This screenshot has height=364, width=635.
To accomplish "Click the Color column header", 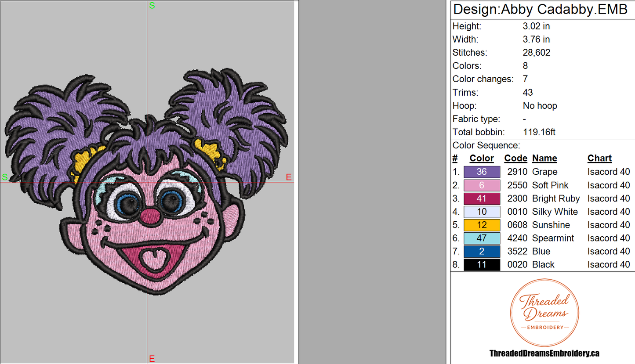I will point(482,159).
